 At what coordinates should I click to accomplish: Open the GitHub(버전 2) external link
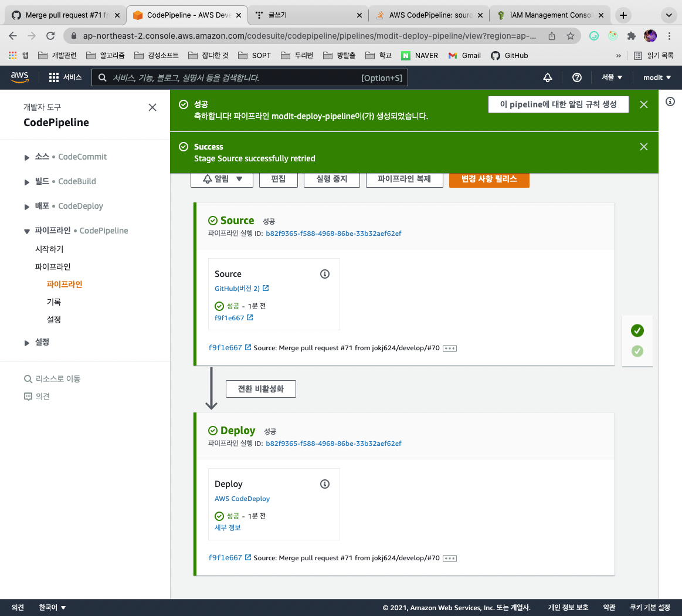(242, 289)
